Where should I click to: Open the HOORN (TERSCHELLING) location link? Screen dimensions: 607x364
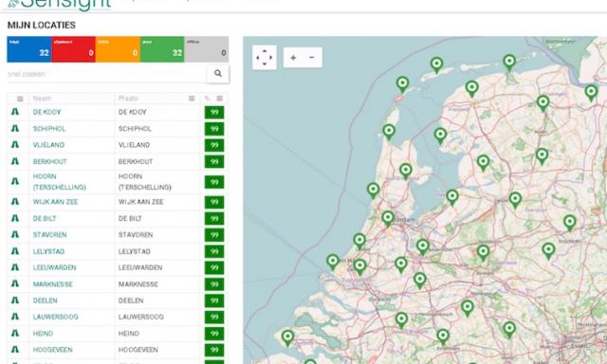click(x=59, y=182)
